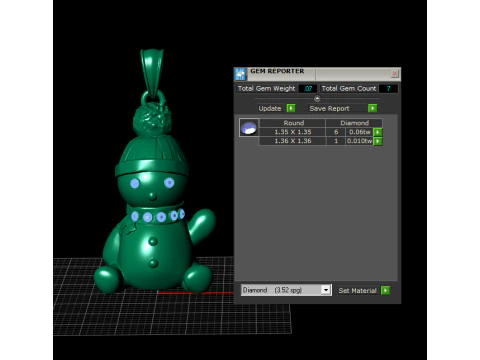480x360 pixels.
Task: Open the Diamond (3.52 spg) material dropdown
Action: 326,290
